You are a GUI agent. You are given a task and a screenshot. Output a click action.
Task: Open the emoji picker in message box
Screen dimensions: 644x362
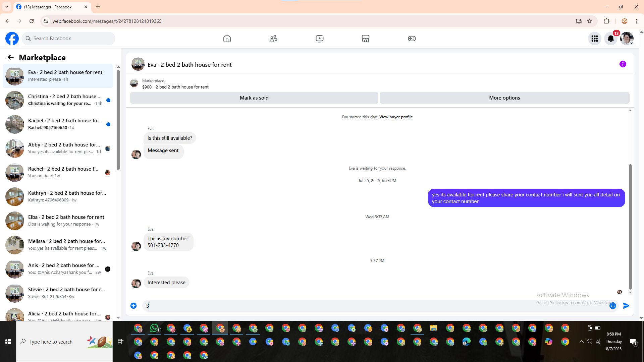613,306
